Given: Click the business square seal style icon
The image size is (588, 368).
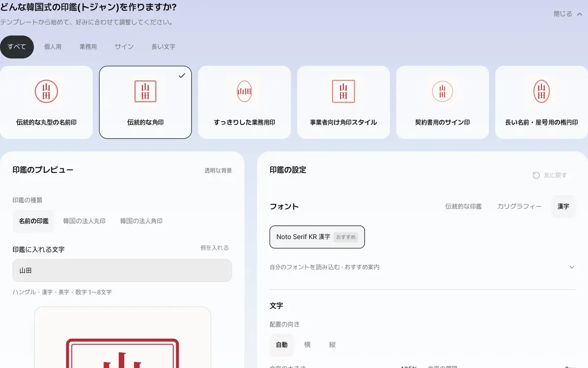Looking at the screenshot, I should point(343,91).
